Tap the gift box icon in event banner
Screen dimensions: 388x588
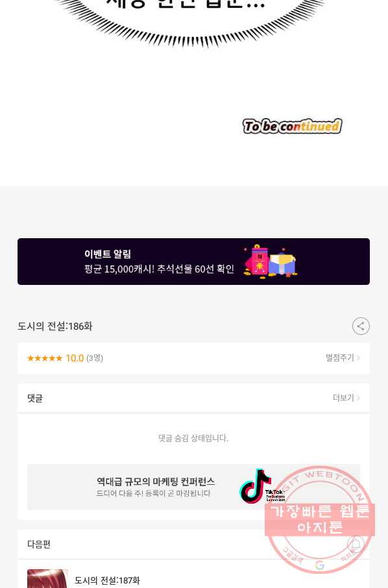pyautogui.click(x=271, y=260)
